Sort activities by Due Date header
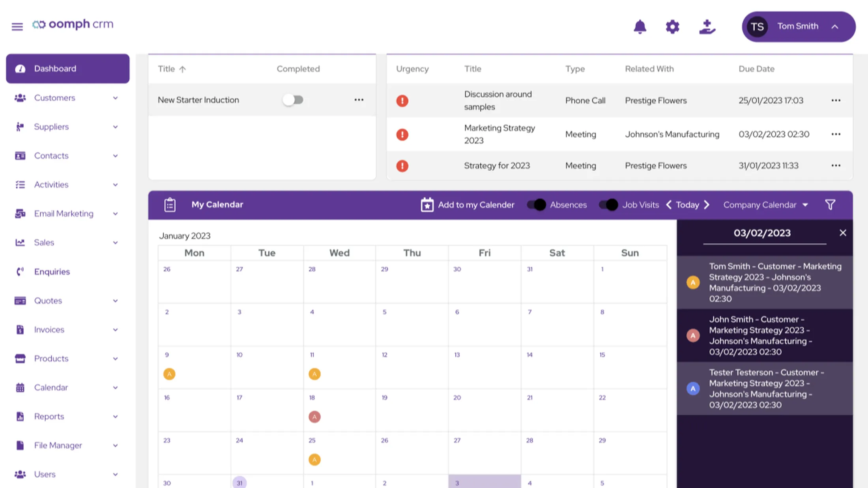The height and width of the screenshot is (488, 868). point(756,69)
